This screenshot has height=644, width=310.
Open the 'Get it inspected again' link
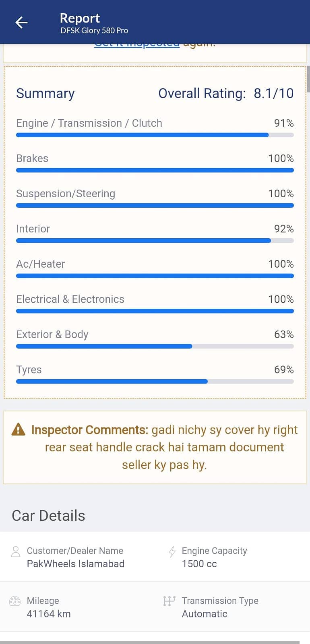click(x=137, y=45)
